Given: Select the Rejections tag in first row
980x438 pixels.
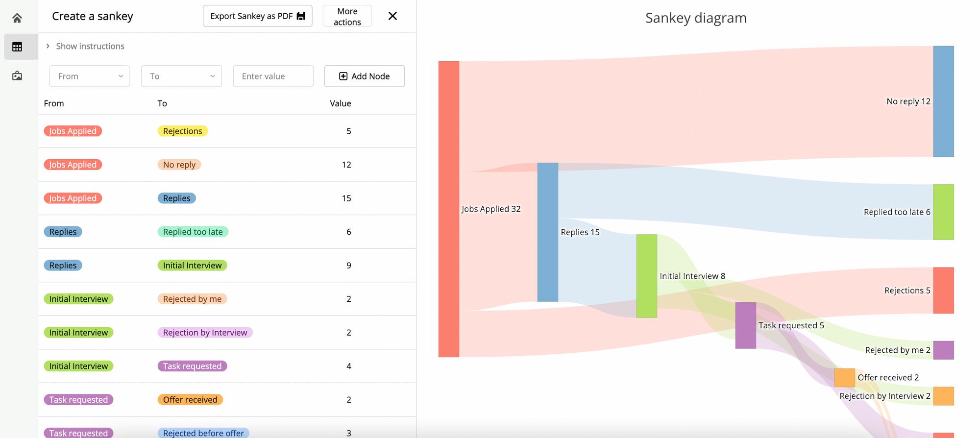Looking at the screenshot, I should pos(183,131).
